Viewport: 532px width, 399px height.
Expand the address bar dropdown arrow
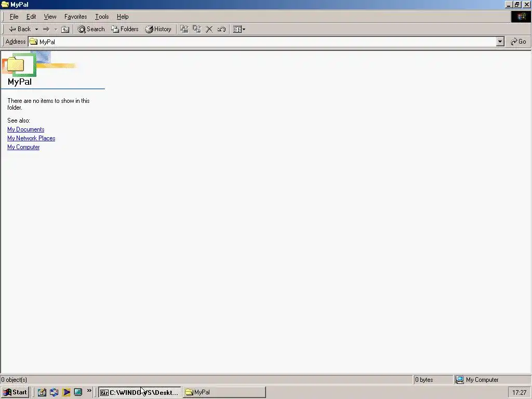500,42
